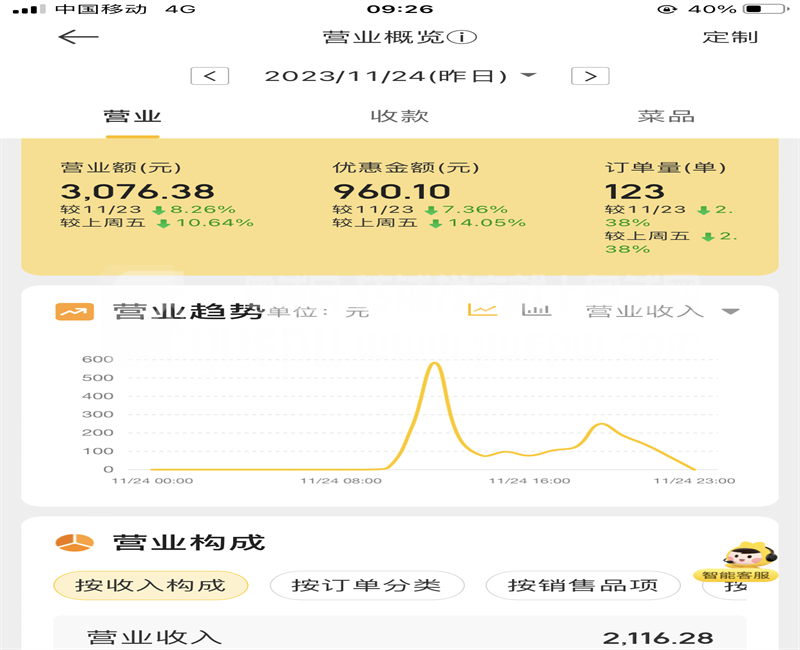Select the 按收入构成 filter
The image size is (800, 650).
coord(150,585)
